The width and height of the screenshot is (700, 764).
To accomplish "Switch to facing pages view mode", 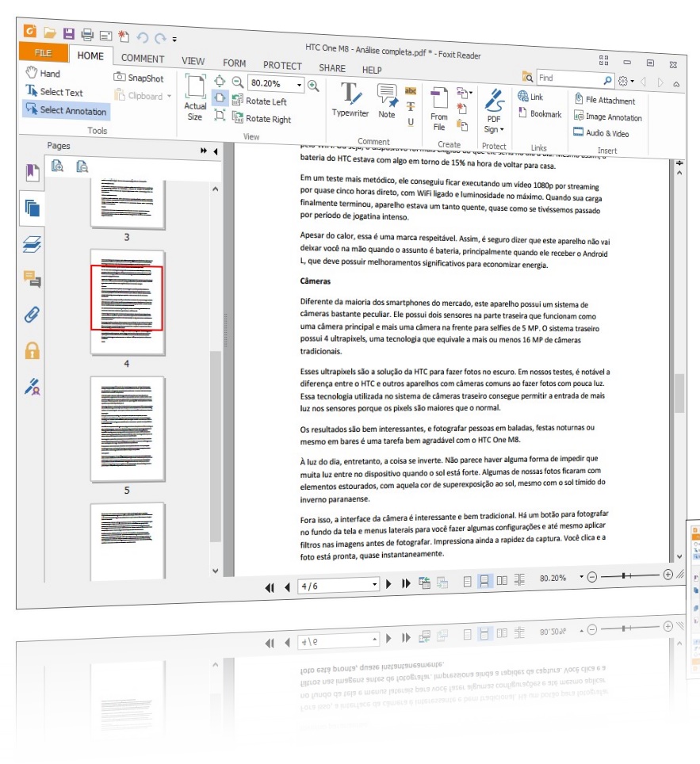I will point(502,580).
